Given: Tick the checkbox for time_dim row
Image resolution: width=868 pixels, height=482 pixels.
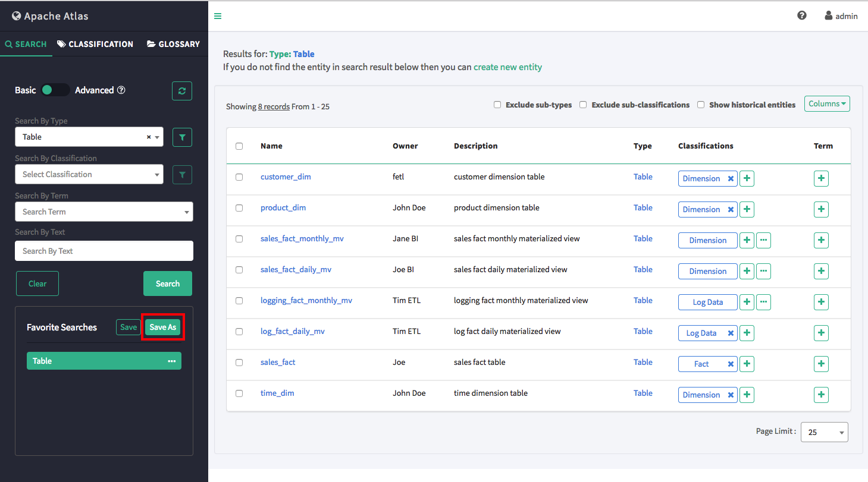Looking at the screenshot, I should coord(239,393).
